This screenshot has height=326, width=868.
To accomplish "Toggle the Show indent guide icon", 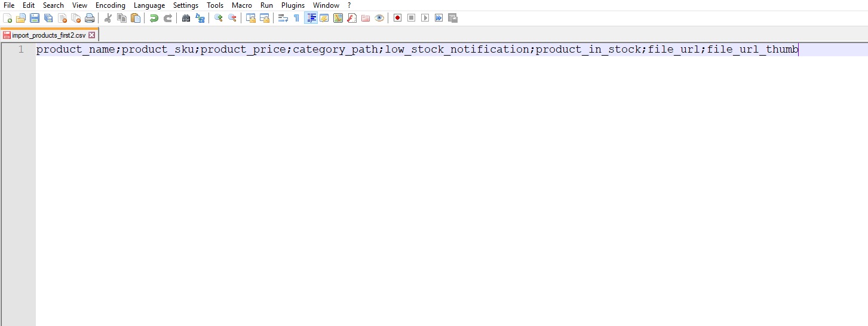I will click(311, 18).
